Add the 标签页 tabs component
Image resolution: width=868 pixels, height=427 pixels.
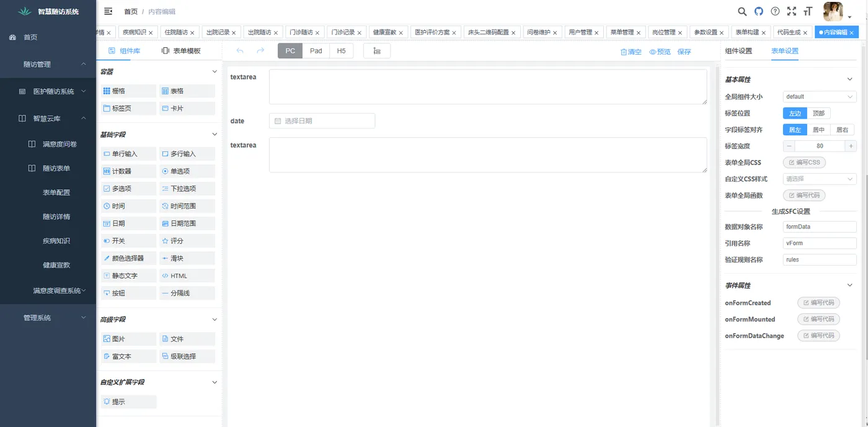[x=129, y=109]
